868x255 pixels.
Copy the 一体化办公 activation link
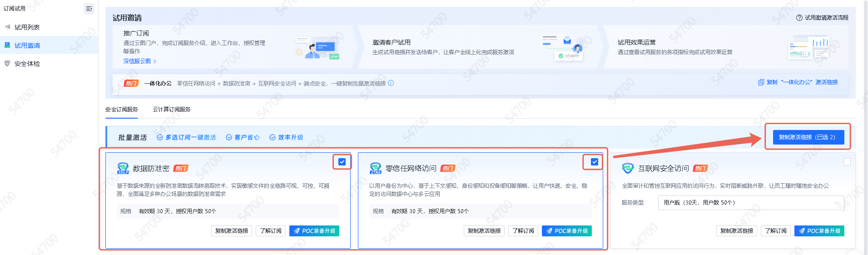coord(798,82)
